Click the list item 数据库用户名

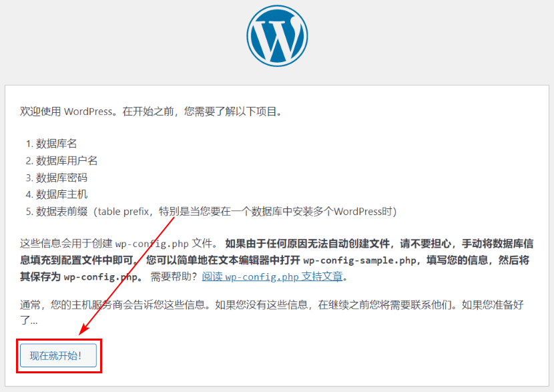click(x=67, y=160)
